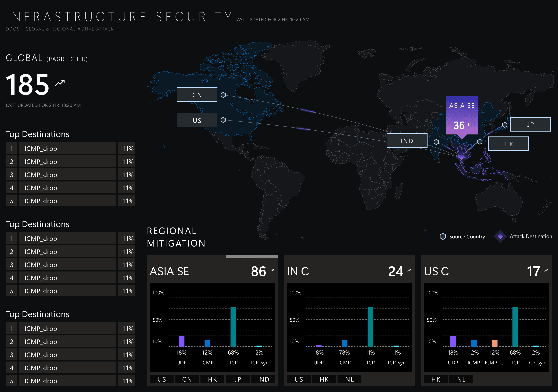
Task: Click the tall TCP 68% bar in ASIA SE
Action: coord(233,327)
